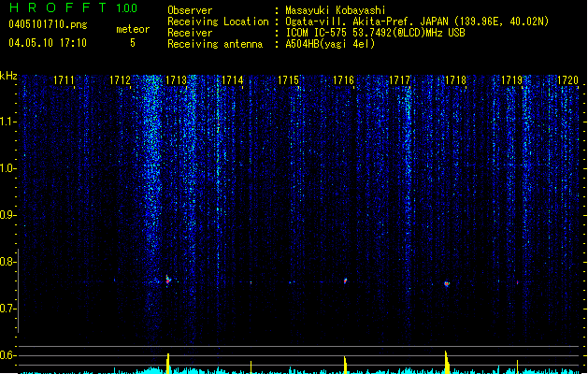The width and height of the screenshot is (588, 374).
Task: Click the 0.7 kHz axis label
Action: point(8,309)
